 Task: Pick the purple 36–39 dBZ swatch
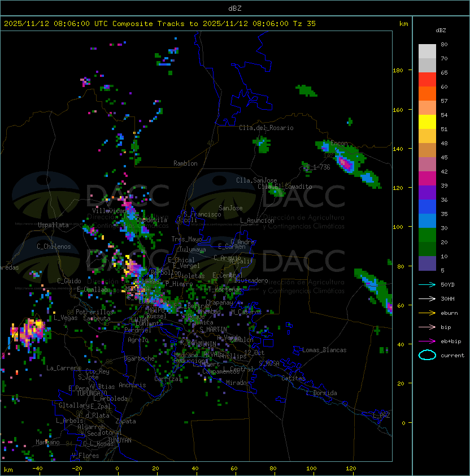(x=427, y=192)
